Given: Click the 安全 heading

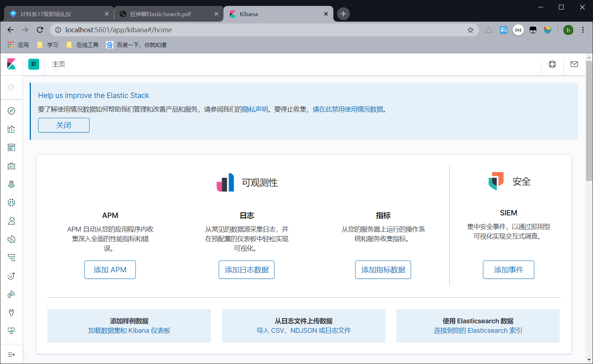Looking at the screenshot, I should click(521, 181).
